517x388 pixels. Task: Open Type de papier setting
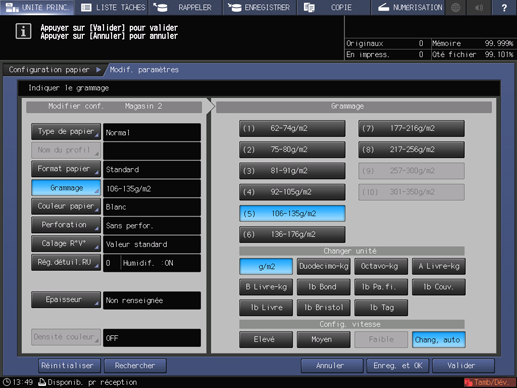(x=66, y=132)
